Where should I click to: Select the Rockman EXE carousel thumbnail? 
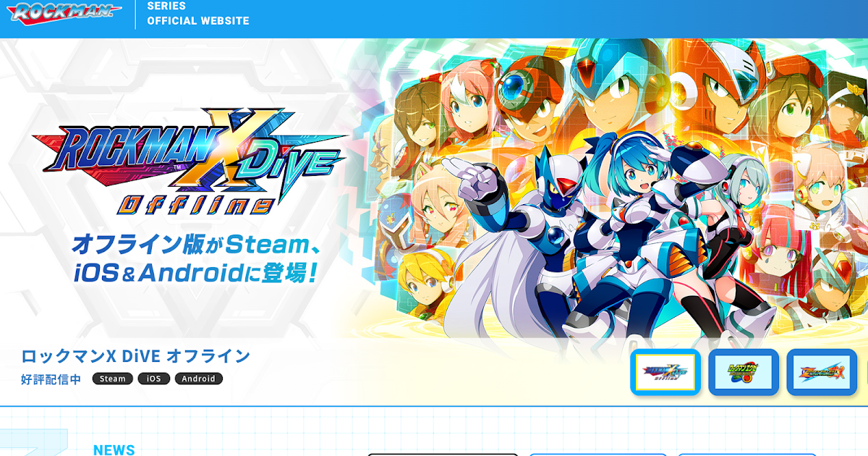[744, 372]
